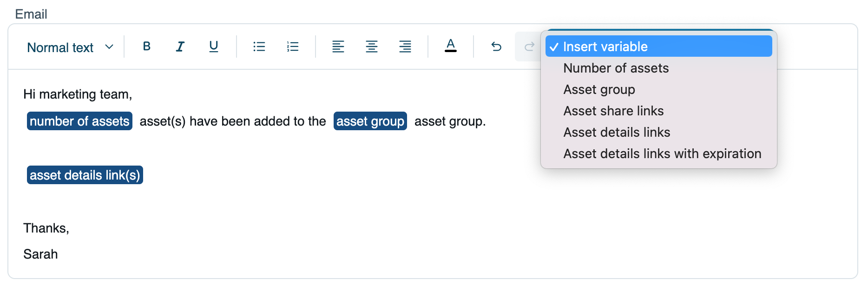This screenshot has width=868, height=293.
Task: Click the number of assets variable tag
Action: [x=79, y=121]
